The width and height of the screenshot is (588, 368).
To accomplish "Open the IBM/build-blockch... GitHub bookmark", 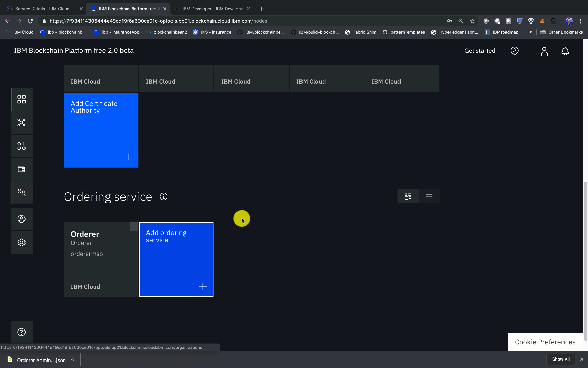I will pyautogui.click(x=315, y=32).
